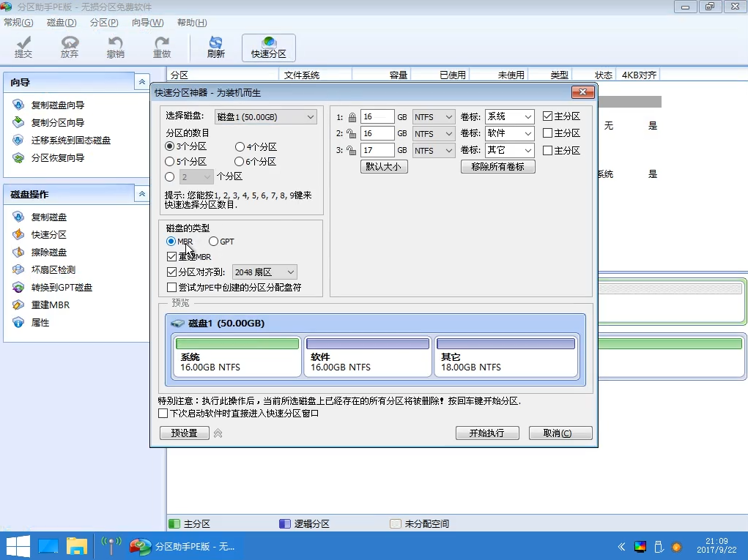Image resolution: width=748 pixels, height=560 pixels.
Task: Click the lock icon for partition 2
Action: coord(352,134)
